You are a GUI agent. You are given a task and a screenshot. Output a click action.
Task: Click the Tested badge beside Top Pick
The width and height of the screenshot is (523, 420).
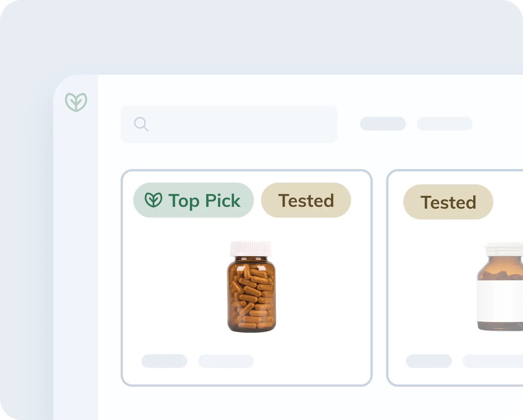[x=306, y=200]
